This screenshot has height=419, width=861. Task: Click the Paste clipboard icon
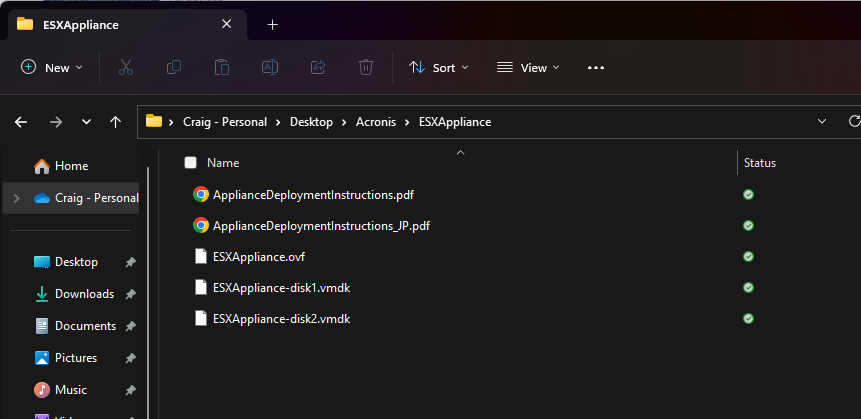pos(222,68)
